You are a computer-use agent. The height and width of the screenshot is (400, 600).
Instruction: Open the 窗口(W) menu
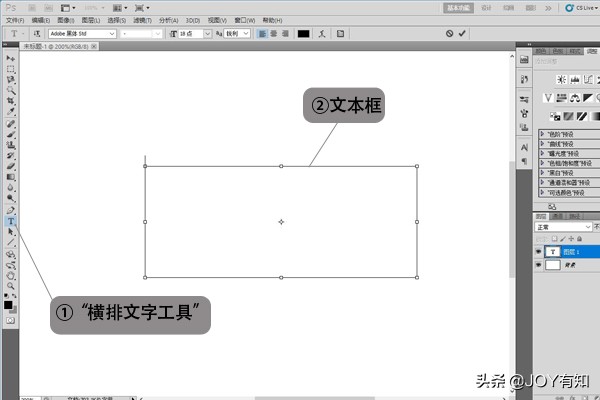(245, 20)
